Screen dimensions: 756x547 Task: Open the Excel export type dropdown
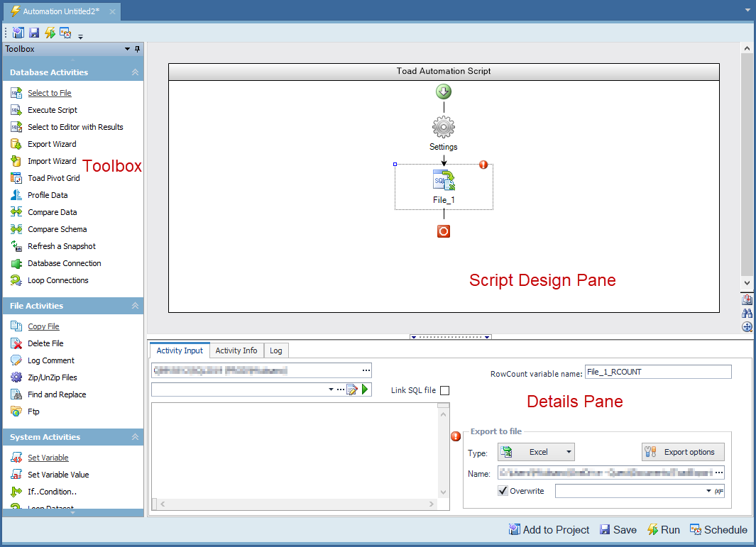tap(536, 452)
